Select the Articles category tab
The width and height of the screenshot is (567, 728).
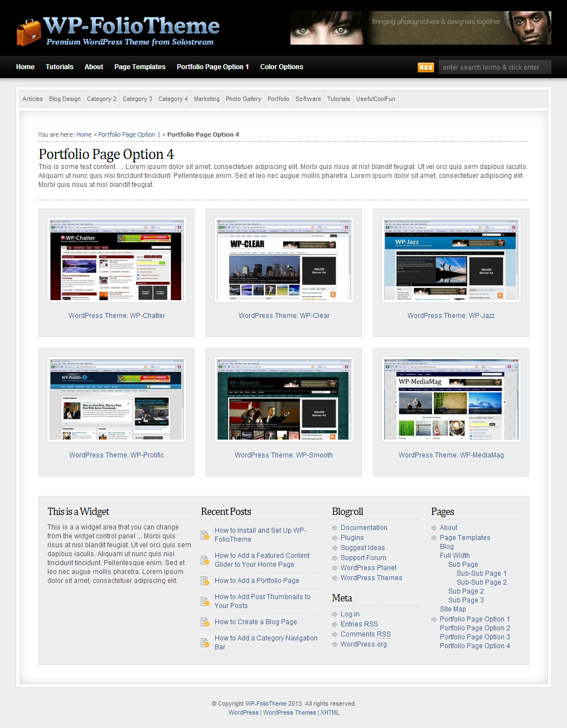point(32,99)
